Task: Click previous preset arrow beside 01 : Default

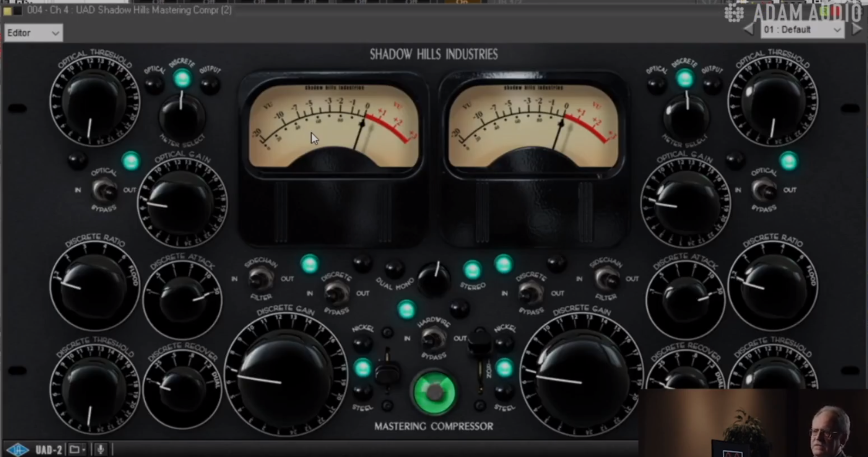Action: pyautogui.click(x=749, y=29)
